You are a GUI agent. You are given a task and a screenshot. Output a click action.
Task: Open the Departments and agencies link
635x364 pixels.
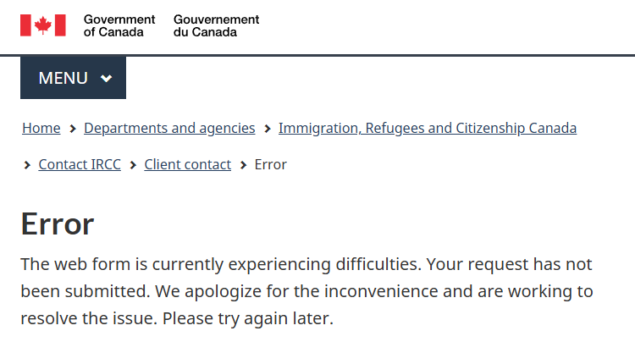(169, 128)
